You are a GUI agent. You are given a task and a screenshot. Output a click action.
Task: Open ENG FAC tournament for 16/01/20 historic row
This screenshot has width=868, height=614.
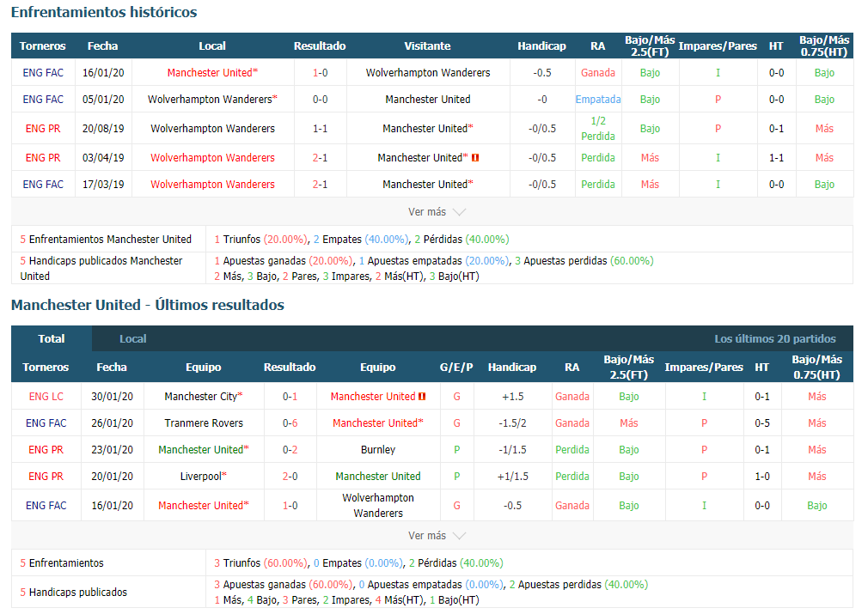43,72
